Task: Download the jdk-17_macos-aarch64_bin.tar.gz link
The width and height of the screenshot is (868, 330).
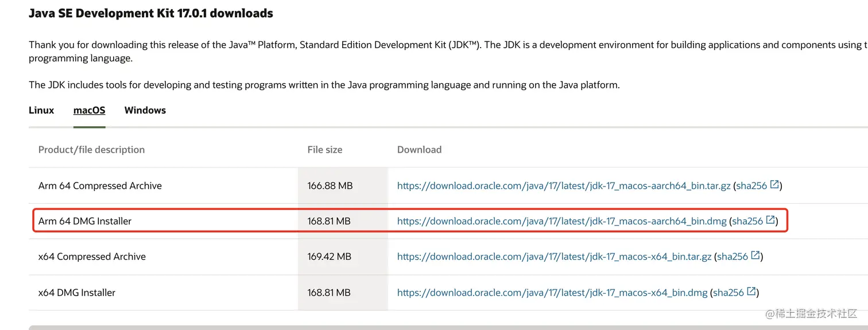Action: coord(563,186)
